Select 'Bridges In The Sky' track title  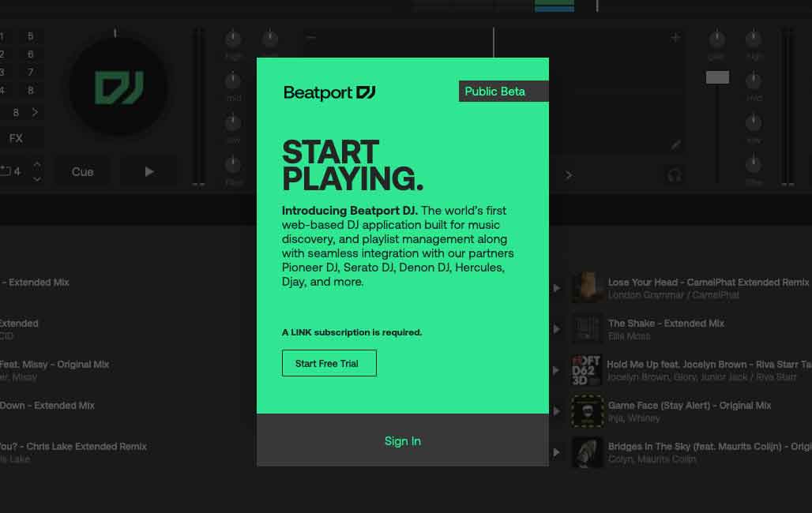click(x=710, y=446)
